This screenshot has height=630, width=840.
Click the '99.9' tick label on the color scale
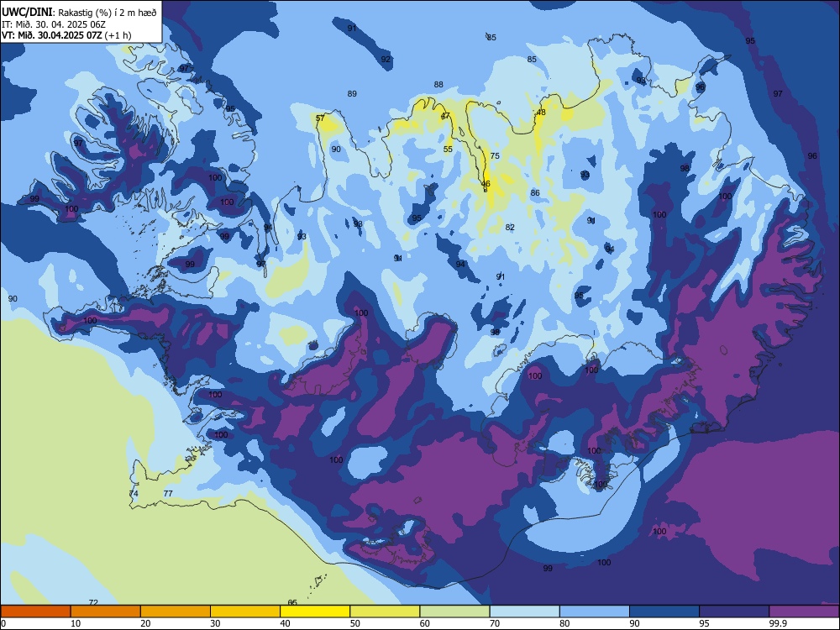point(777,623)
